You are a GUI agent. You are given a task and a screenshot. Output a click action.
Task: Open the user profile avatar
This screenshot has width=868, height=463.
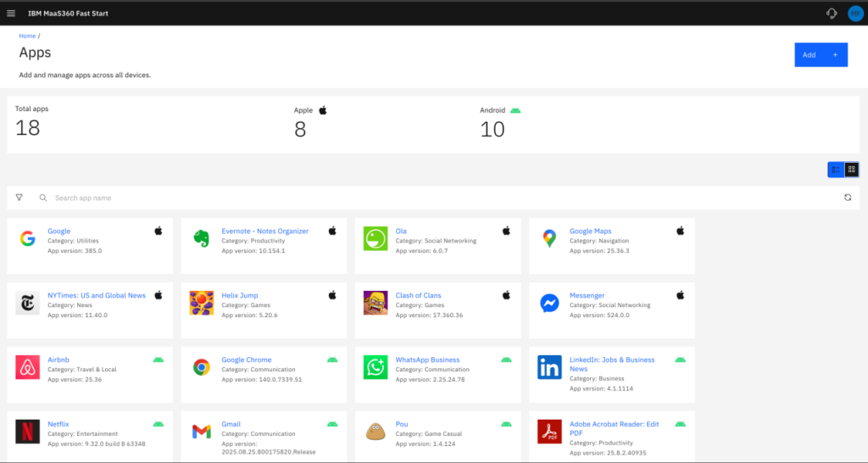point(854,14)
